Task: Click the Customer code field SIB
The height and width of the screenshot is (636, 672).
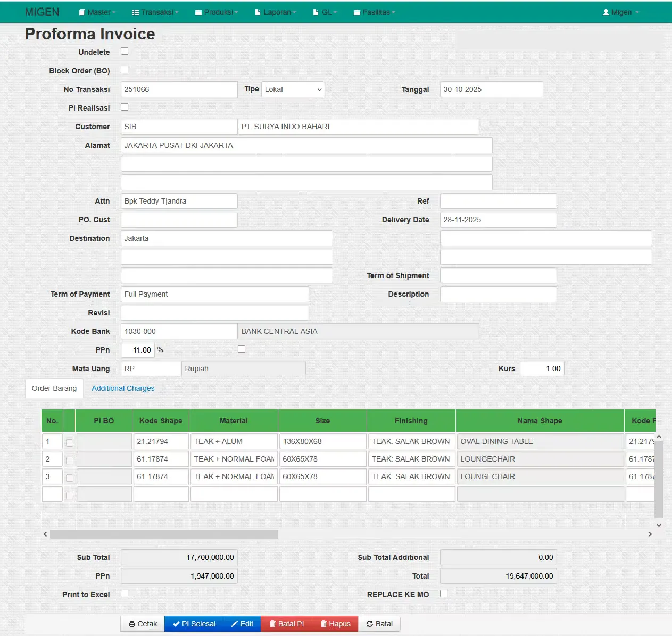Action: (x=179, y=127)
